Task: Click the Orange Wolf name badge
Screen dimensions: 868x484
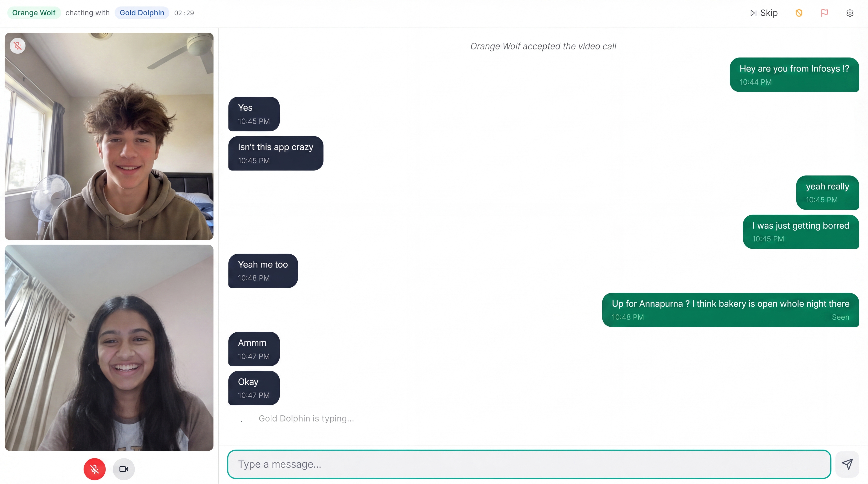Action: click(34, 13)
